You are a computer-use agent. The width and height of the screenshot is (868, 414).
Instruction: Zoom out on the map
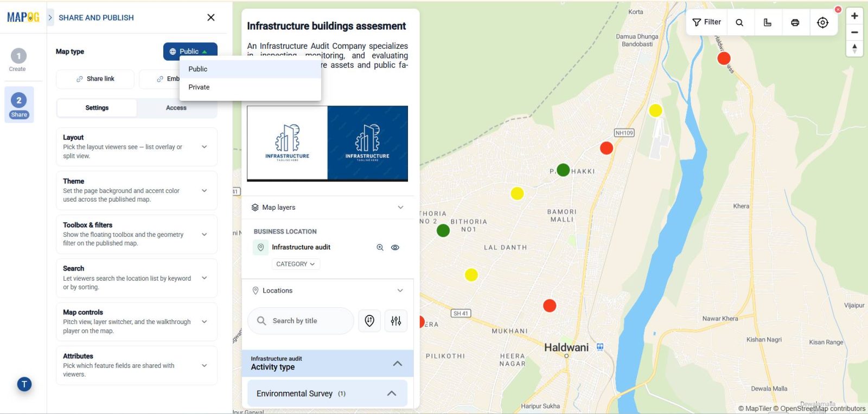click(x=854, y=33)
